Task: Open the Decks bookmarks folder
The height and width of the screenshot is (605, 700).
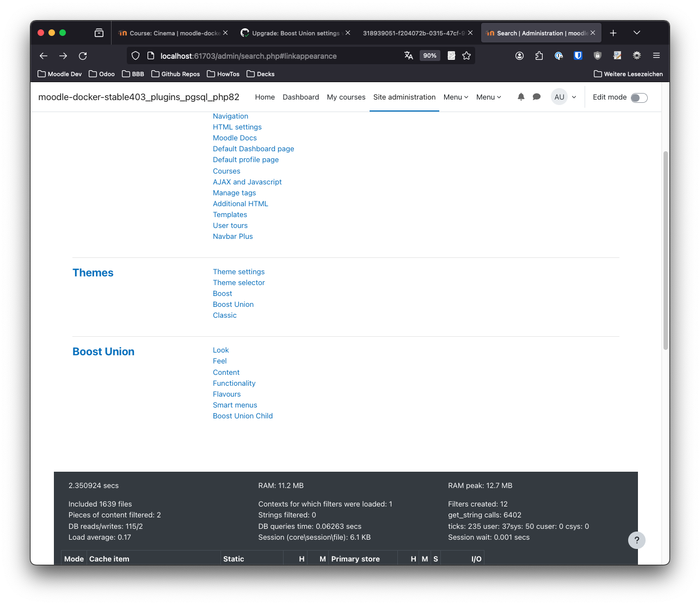Action: pyautogui.click(x=260, y=74)
